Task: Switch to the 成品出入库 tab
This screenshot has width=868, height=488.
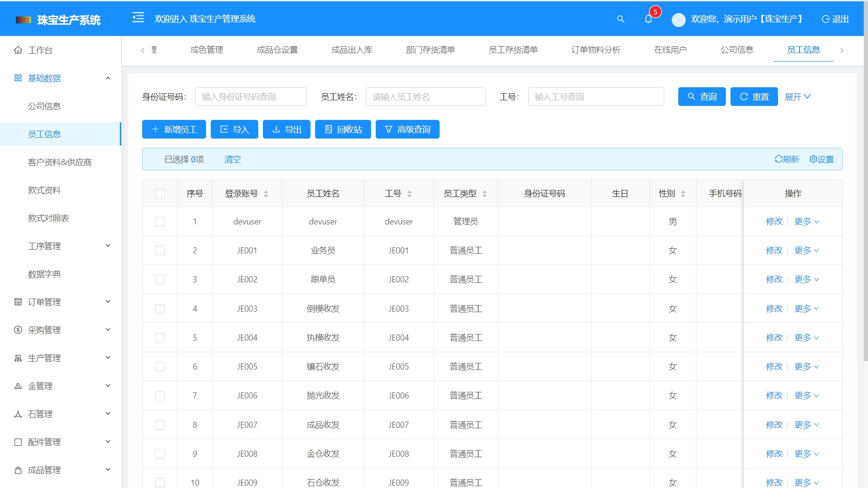Action: [x=351, y=50]
